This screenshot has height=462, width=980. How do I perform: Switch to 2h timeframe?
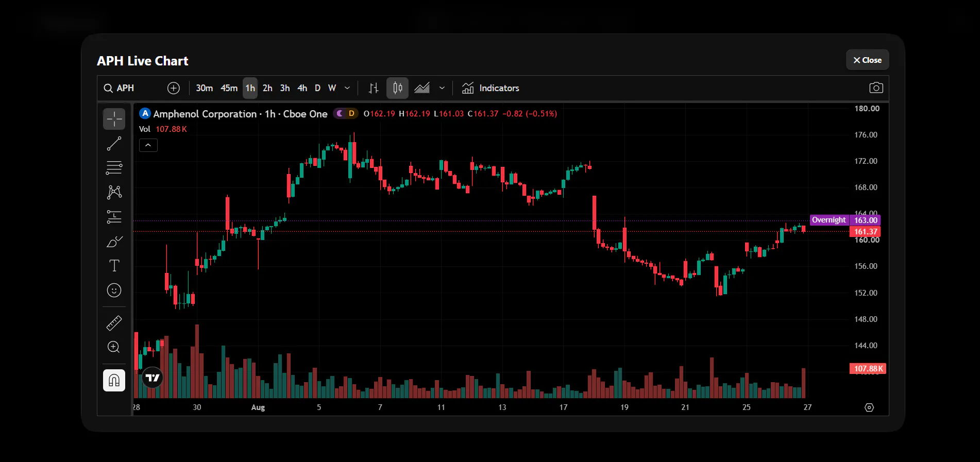click(x=267, y=88)
